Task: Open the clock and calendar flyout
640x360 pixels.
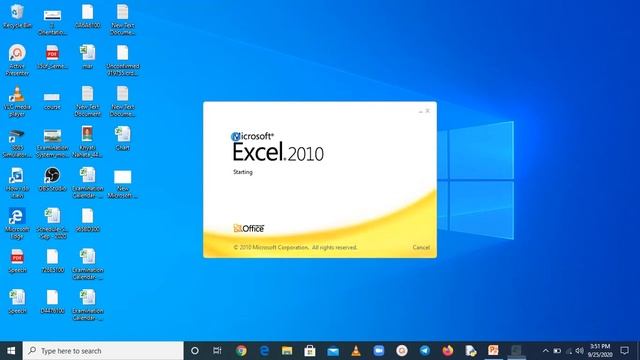Action: point(600,351)
